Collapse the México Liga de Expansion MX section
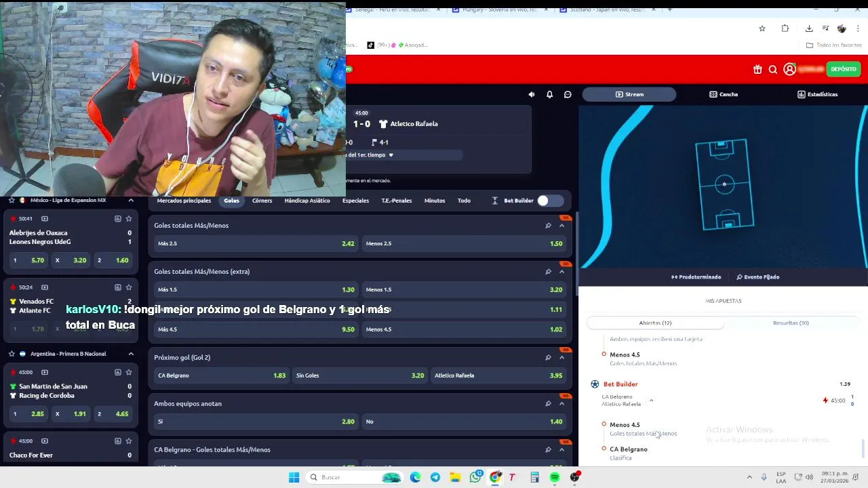Viewport: 868px width, 488px height. tap(131, 201)
